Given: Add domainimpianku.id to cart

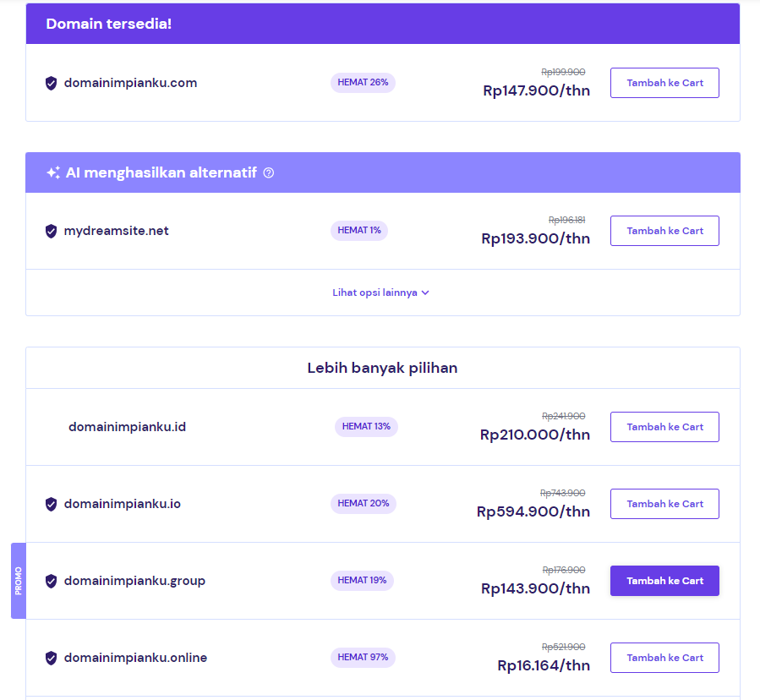Looking at the screenshot, I should coord(664,426).
